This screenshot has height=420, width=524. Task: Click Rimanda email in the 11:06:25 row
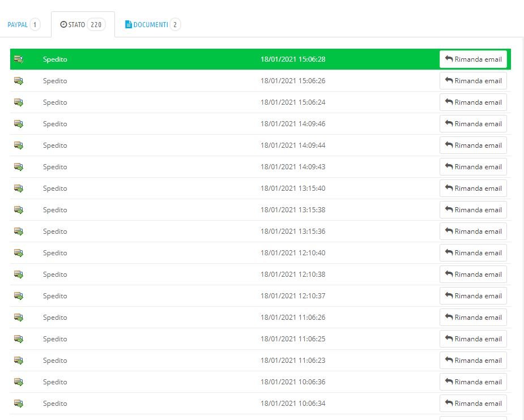tap(473, 339)
